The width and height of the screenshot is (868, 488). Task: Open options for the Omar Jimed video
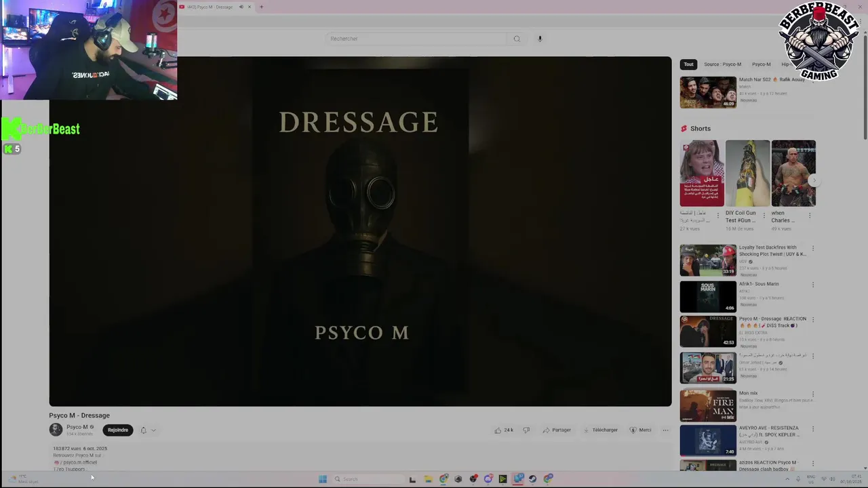tap(813, 357)
